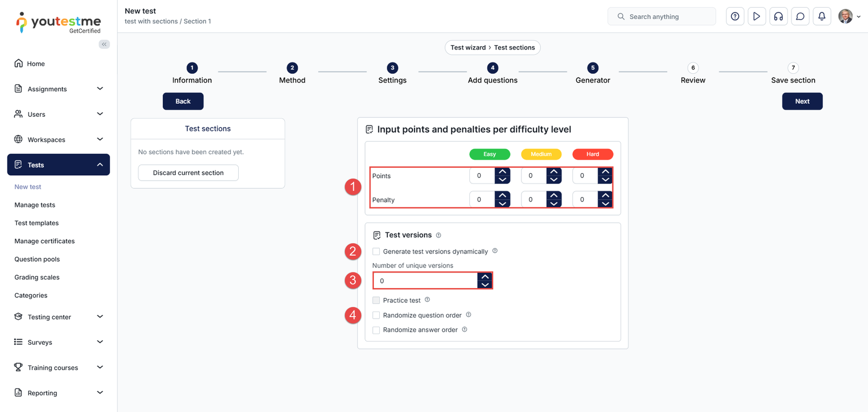
Task: Tick the Randomize question order checkbox
Action: [x=376, y=315]
